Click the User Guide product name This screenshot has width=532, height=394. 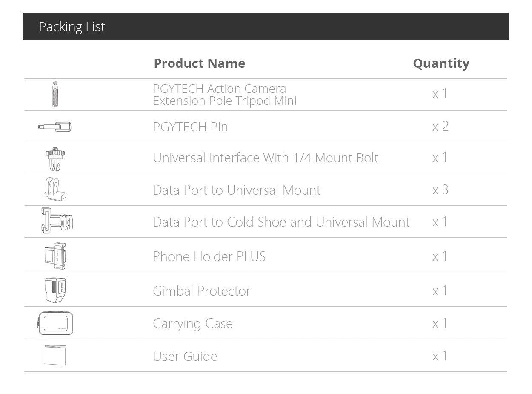point(185,356)
